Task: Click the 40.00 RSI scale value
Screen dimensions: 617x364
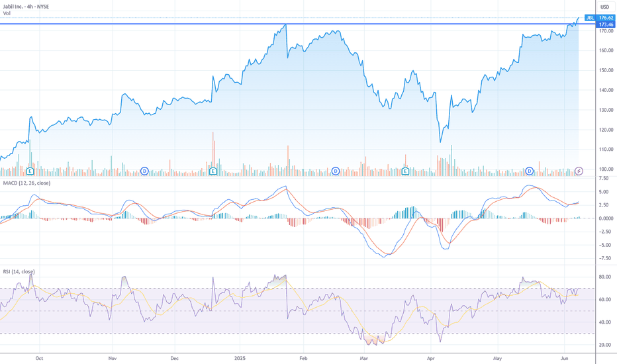Action: pos(605,322)
